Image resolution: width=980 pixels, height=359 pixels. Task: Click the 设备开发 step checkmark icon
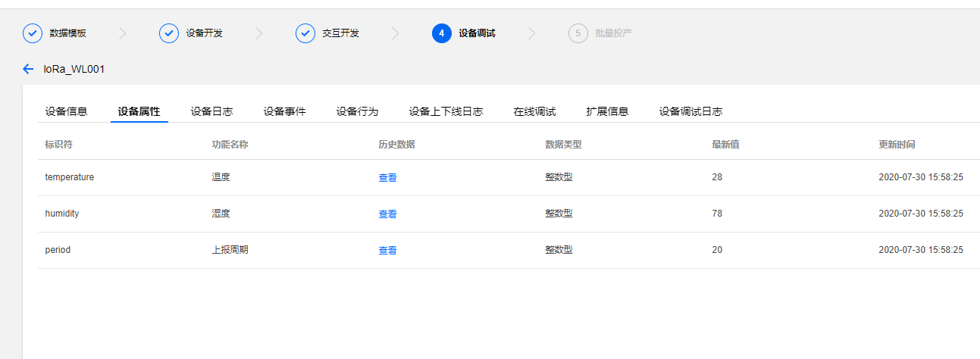(169, 33)
